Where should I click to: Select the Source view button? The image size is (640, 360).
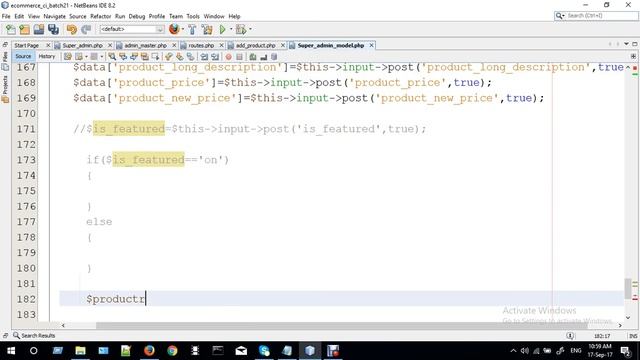coord(23,56)
